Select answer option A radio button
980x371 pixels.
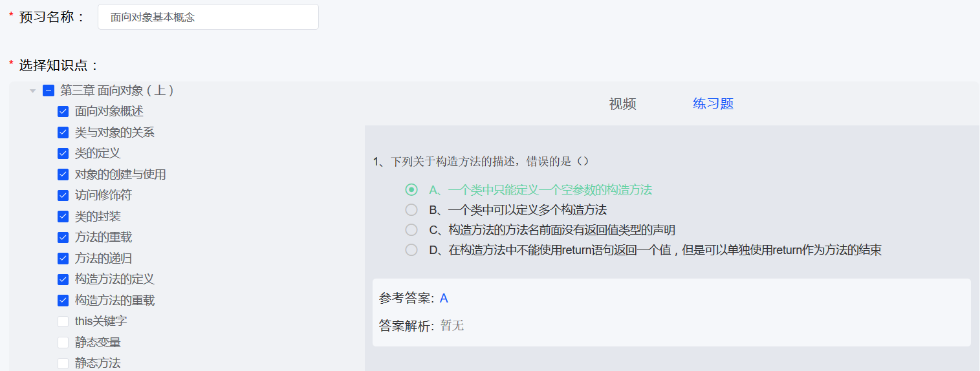tap(411, 189)
